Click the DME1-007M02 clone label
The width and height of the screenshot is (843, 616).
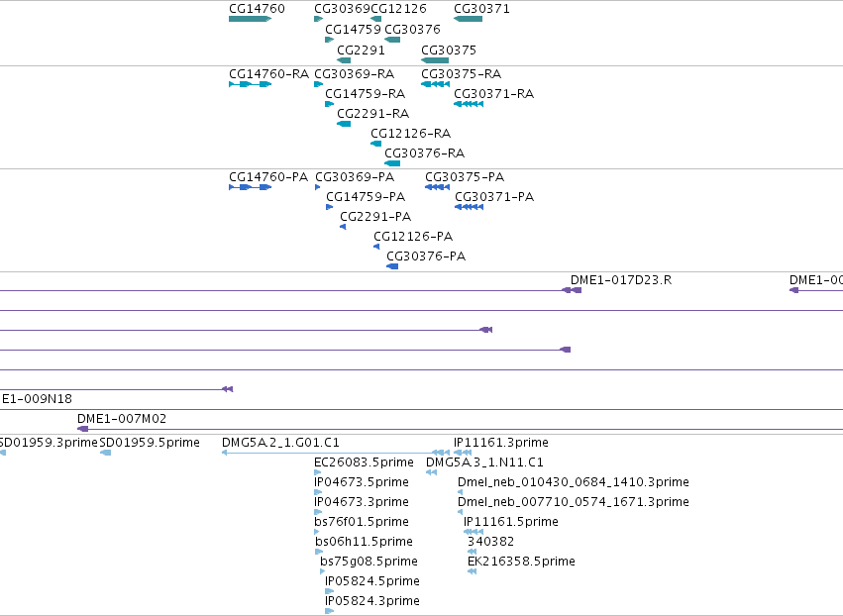click(x=122, y=419)
